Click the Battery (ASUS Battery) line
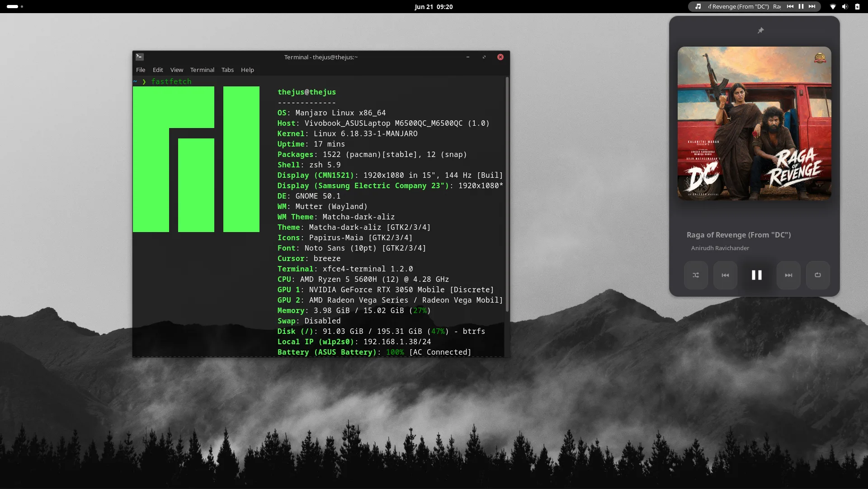 tap(374, 352)
